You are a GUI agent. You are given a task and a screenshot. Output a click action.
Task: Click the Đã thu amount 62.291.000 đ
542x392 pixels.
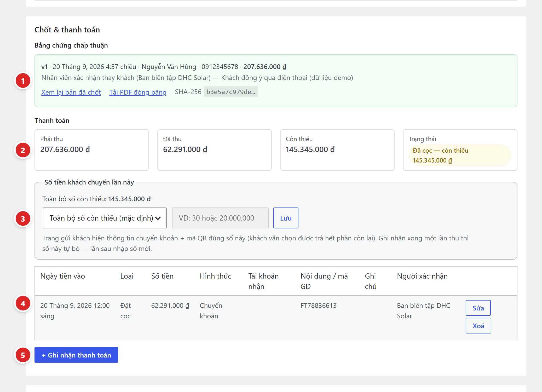(x=185, y=149)
